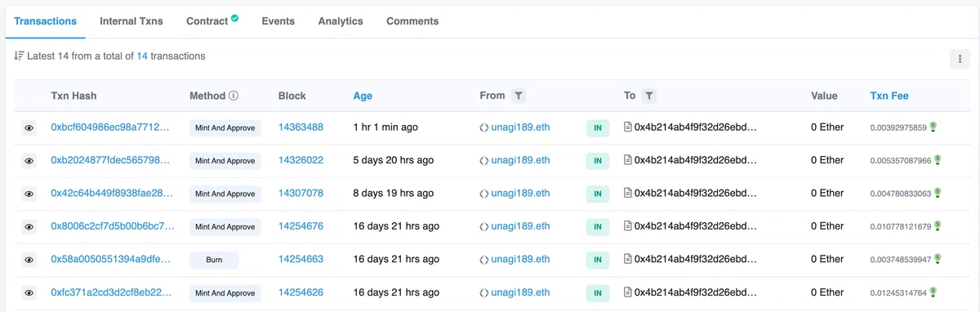The height and width of the screenshot is (312, 980).
Task: Click gas icon next to fee 0.01245314764
Action: [933, 291]
